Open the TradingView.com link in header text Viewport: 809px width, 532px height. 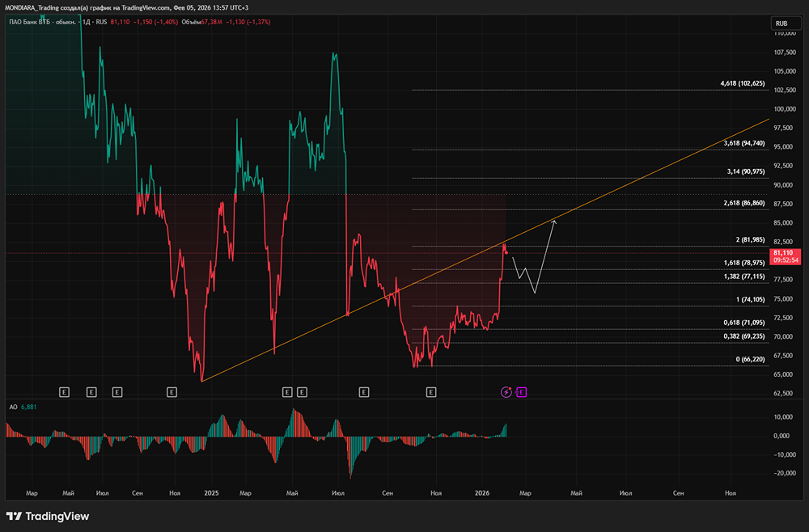point(146,8)
